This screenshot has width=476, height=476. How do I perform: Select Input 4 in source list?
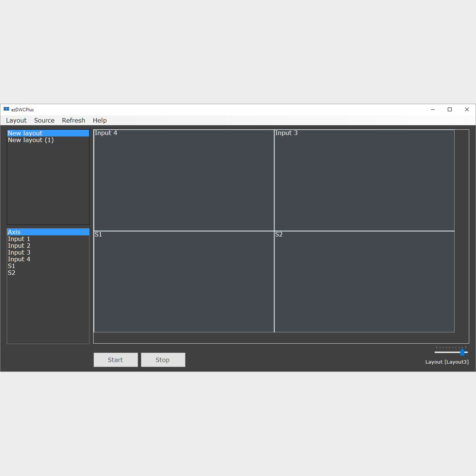point(48,259)
